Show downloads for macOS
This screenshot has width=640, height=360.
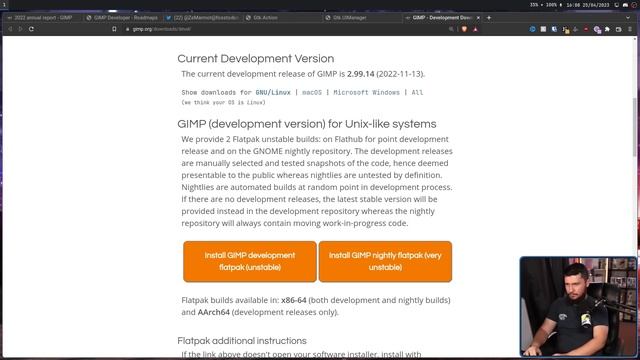click(312, 93)
